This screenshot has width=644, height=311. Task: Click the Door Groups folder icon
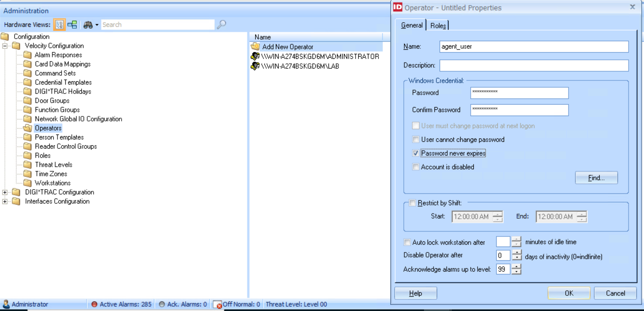(x=27, y=100)
